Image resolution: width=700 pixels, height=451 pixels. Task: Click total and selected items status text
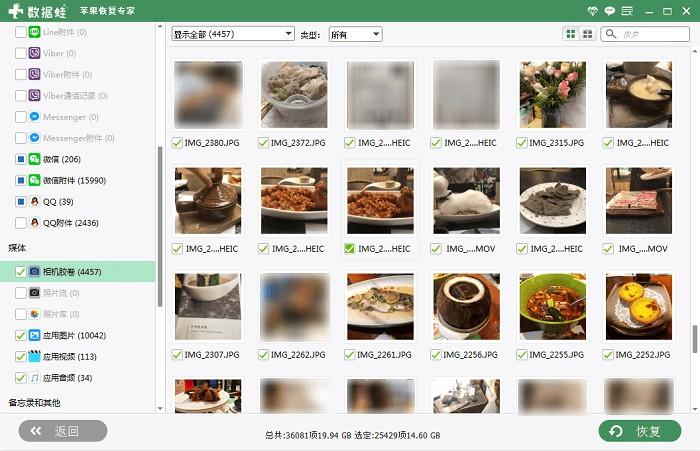point(353,435)
